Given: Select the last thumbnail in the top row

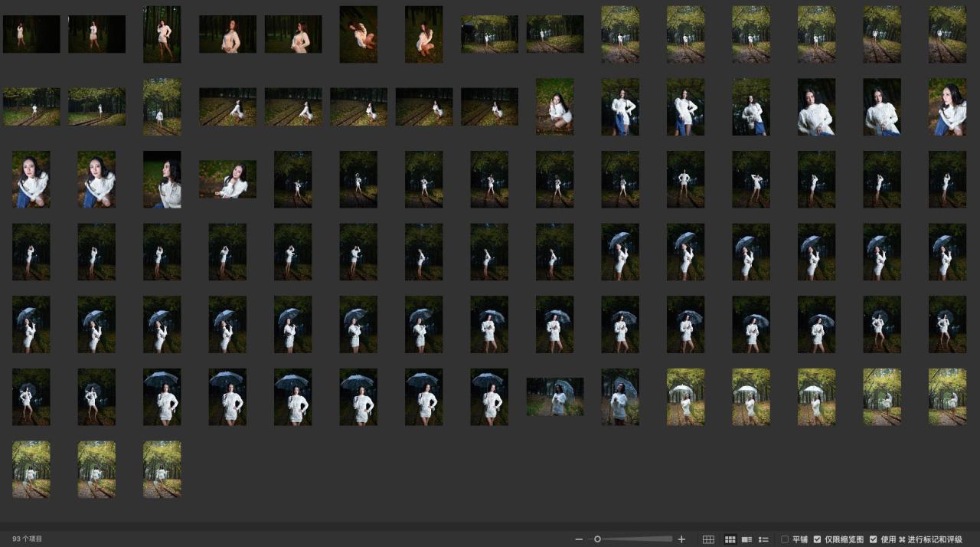Looking at the screenshot, I should point(947,34).
